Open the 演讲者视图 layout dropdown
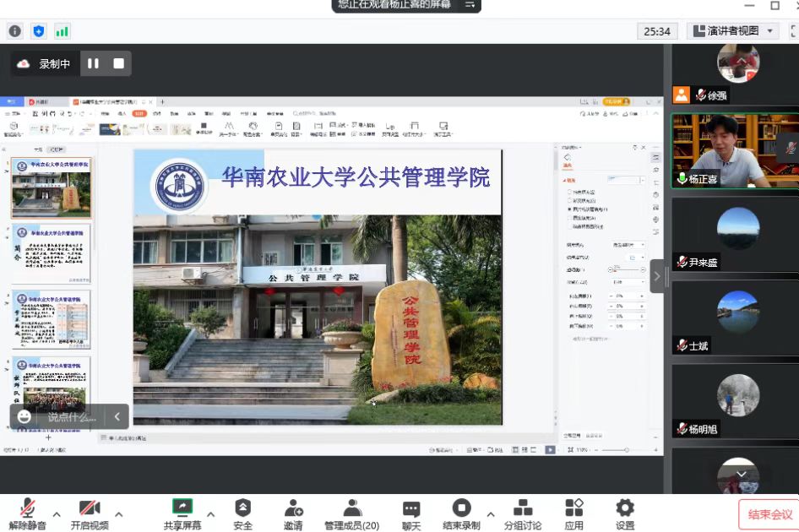The height and width of the screenshot is (532, 799). click(x=732, y=31)
